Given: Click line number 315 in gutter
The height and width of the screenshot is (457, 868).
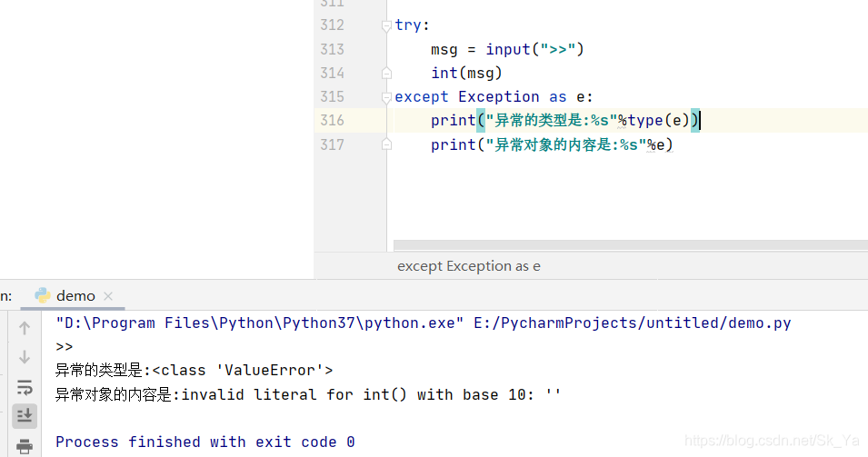Looking at the screenshot, I should pos(332,97).
